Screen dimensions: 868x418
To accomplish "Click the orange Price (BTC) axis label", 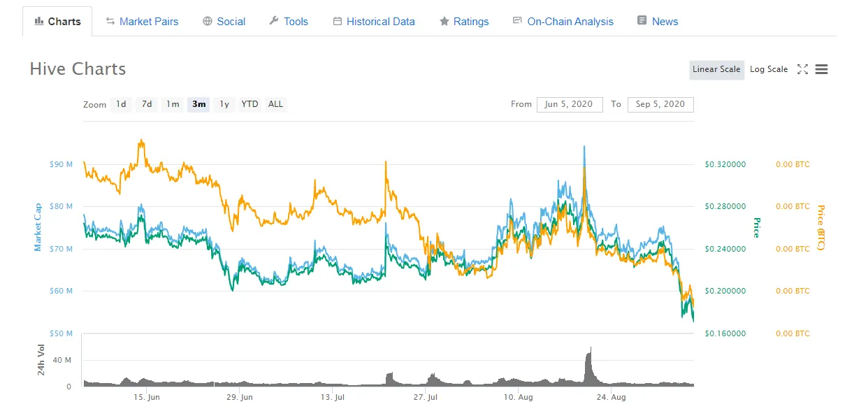I will [820, 229].
